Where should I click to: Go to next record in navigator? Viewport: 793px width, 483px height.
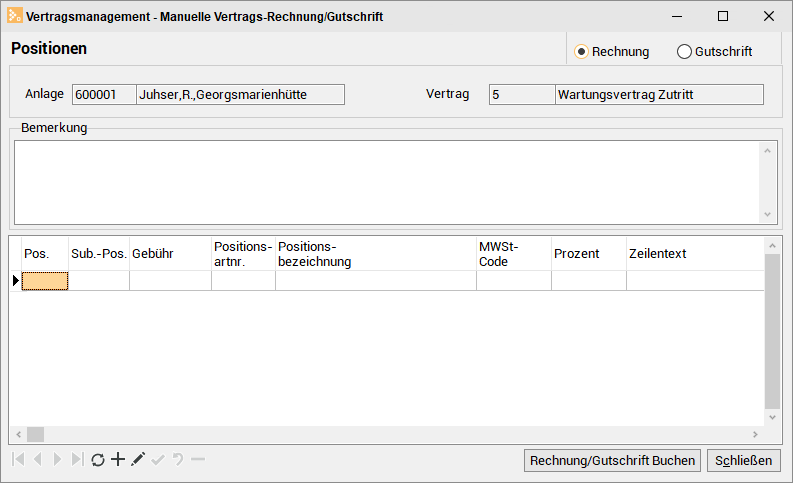point(58,459)
